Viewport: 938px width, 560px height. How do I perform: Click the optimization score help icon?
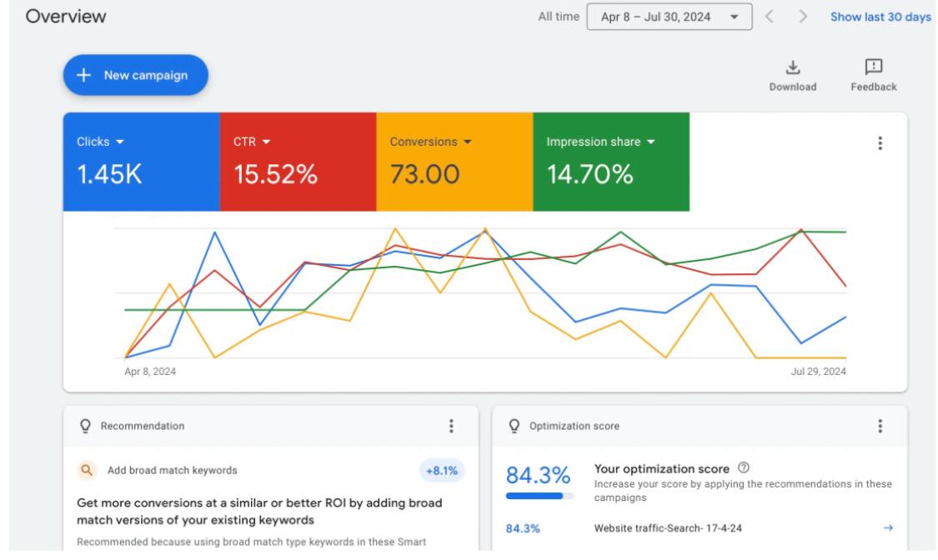click(x=743, y=467)
